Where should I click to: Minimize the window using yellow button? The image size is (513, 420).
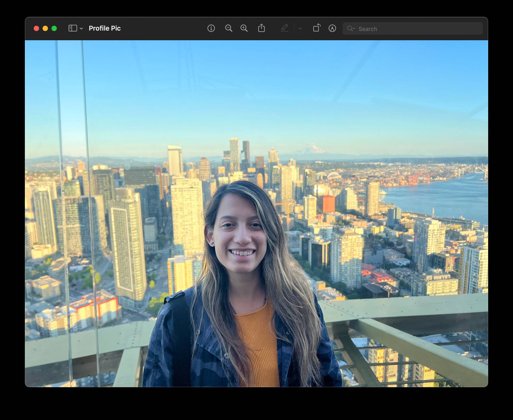coord(45,29)
